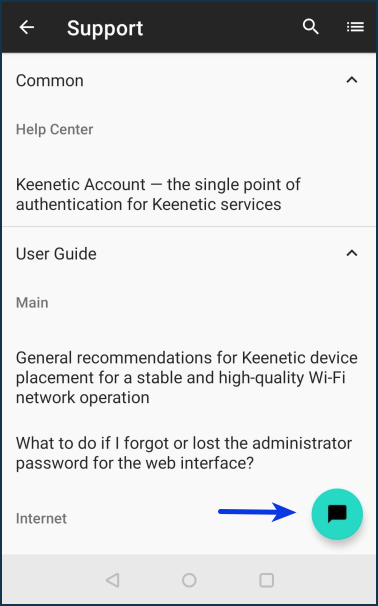Collapse the Common section chevron
The height and width of the screenshot is (606, 378).
(x=351, y=80)
